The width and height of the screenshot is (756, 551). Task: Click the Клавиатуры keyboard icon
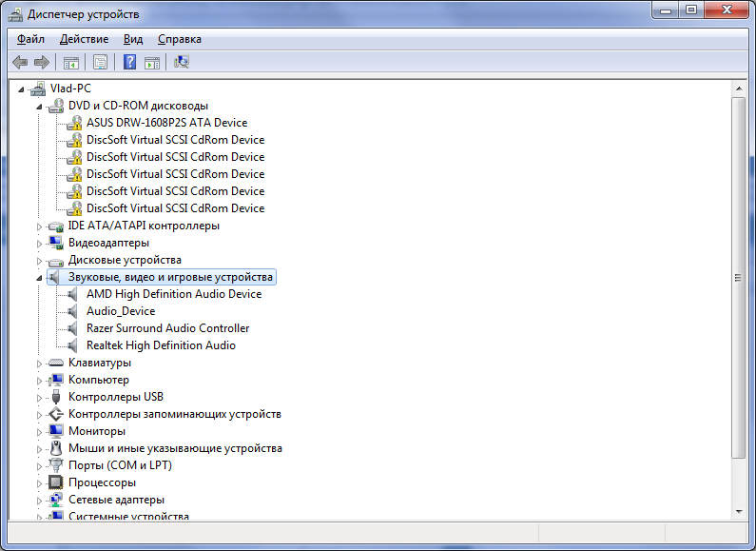coord(56,363)
